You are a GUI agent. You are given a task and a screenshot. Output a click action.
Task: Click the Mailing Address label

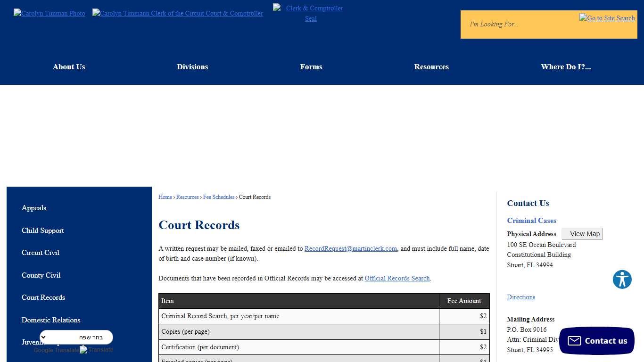coord(530,319)
